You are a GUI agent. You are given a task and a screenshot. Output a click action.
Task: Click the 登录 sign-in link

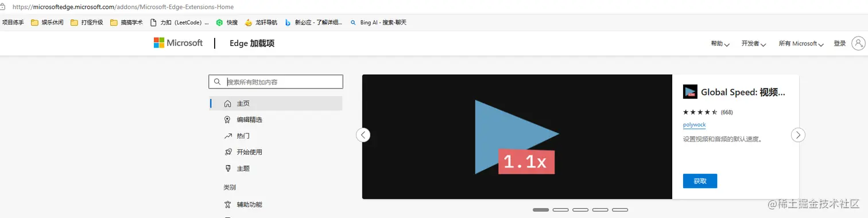[840, 44]
